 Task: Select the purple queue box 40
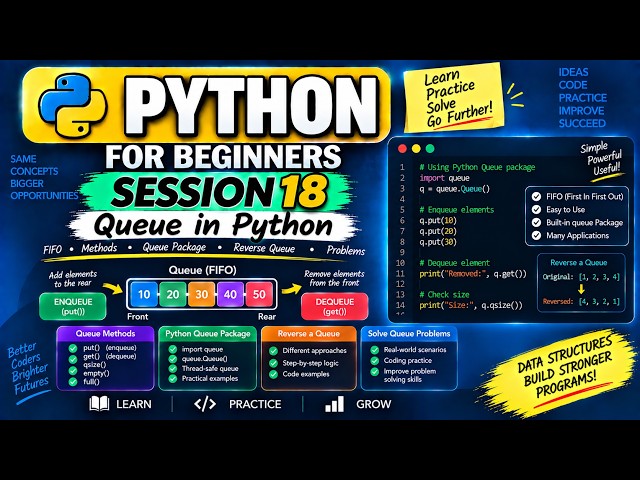230,294
